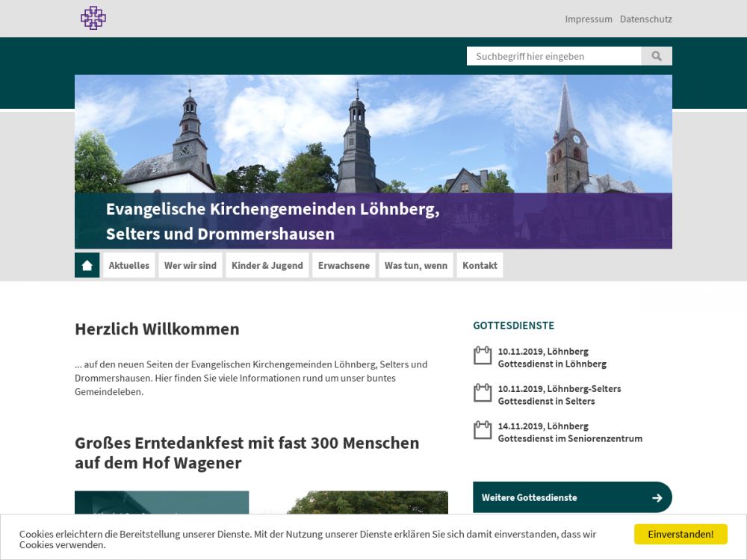Expand the Kinder & Jugend menu
The image size is (747, 560).
point(267,265)
